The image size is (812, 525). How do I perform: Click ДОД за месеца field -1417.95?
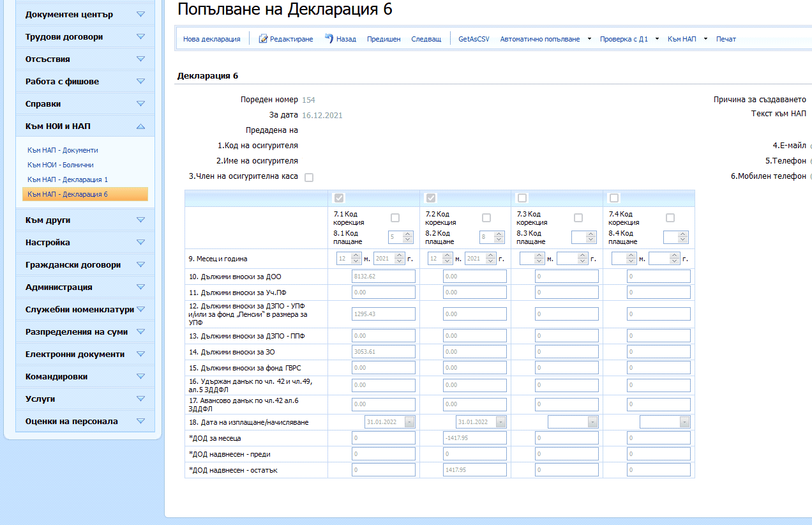click(475, 438)
